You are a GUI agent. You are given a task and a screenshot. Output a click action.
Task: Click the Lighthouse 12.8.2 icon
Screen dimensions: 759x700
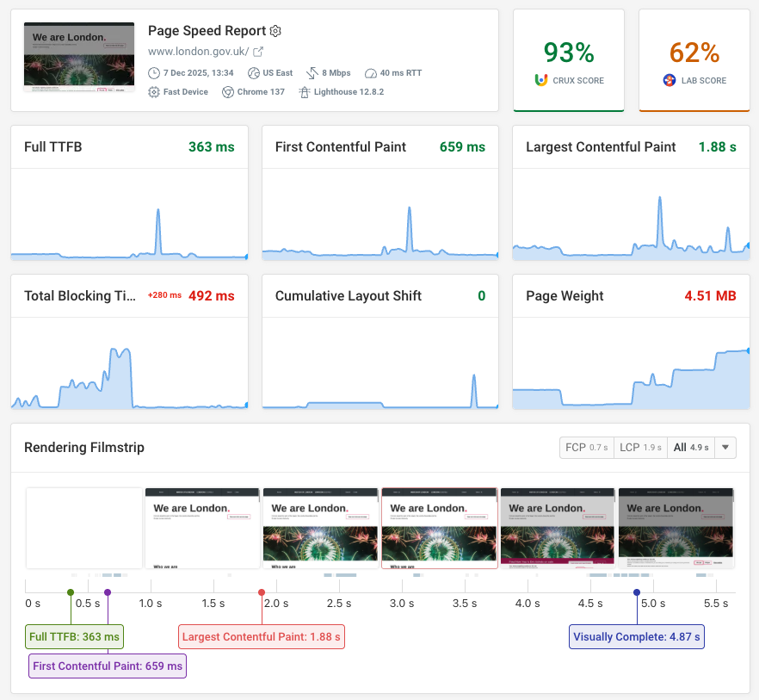[x=305, y=91]
